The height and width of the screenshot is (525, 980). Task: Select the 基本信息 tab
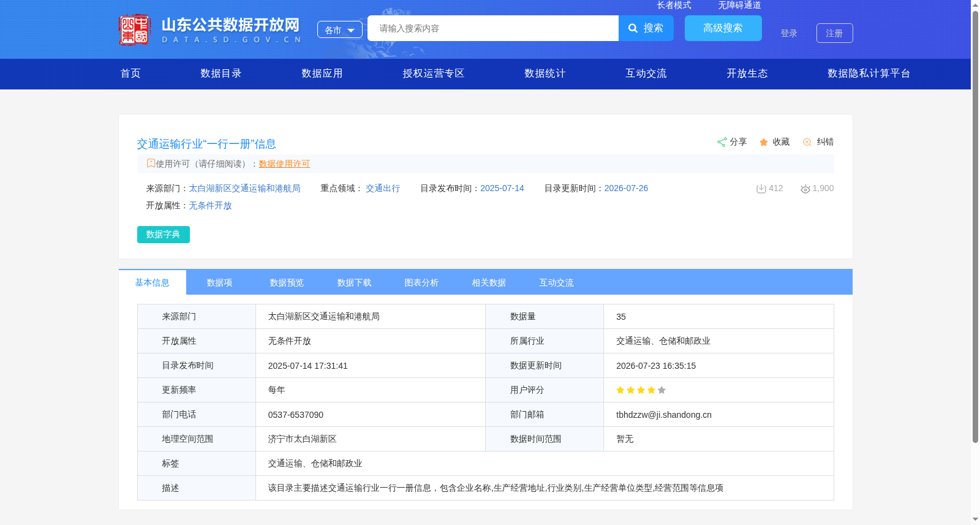(153, 282)
